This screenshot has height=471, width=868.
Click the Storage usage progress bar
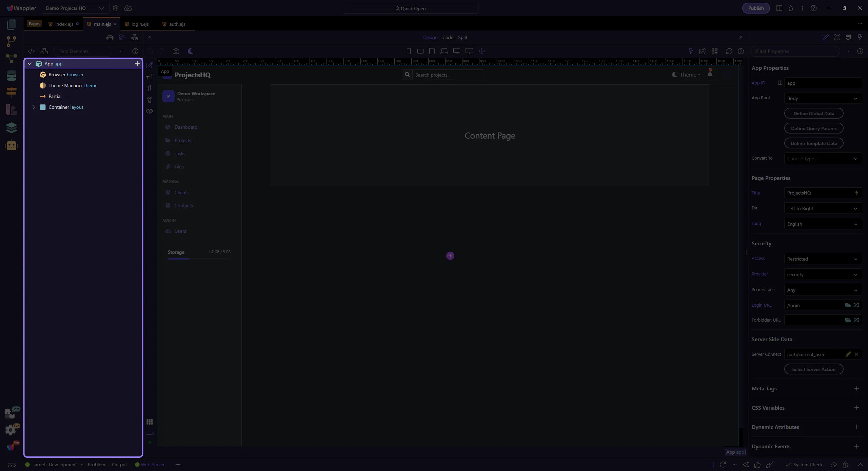click(199, 259)
